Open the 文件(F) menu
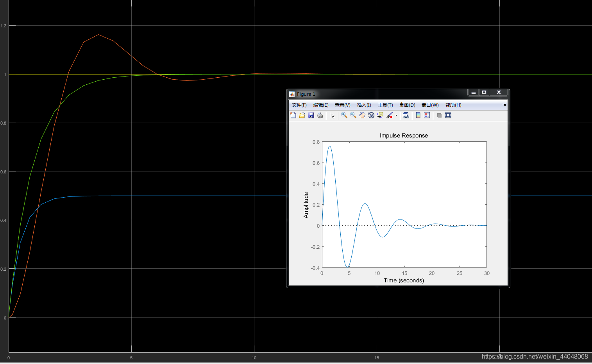 coord(299,105)
